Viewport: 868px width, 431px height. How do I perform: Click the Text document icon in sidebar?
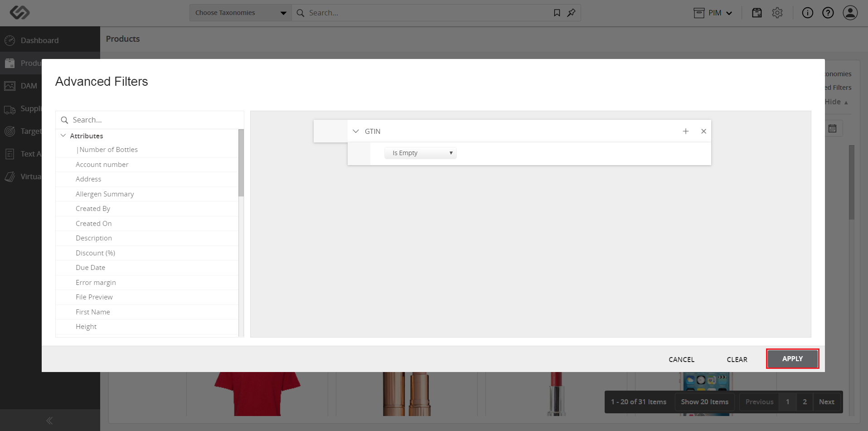tap(10, 154)
